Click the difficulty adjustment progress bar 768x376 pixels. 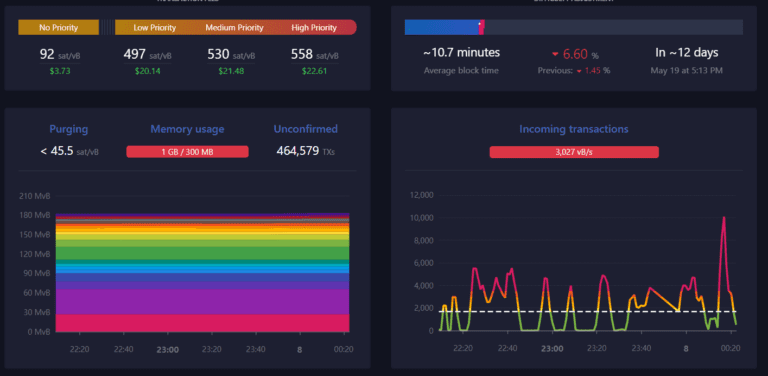pos(574,27)
